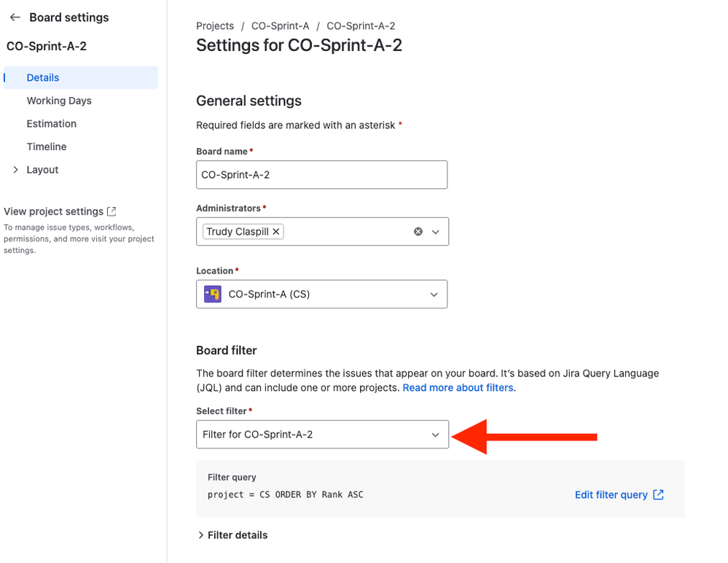The image size is (728, 563).
Task: Select Timeline in the sidebar
Action: pyautogui.click(x=47, y=147)
